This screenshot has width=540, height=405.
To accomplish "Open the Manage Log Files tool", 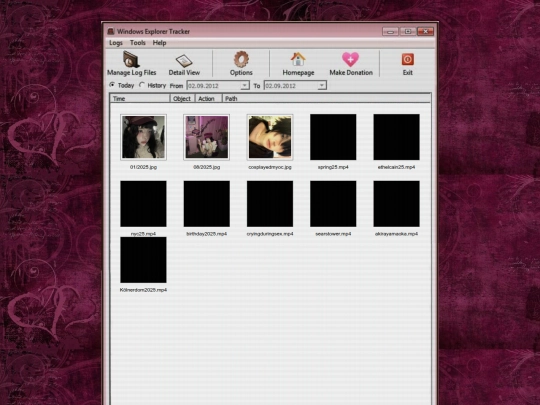I will tap(131, 63).
